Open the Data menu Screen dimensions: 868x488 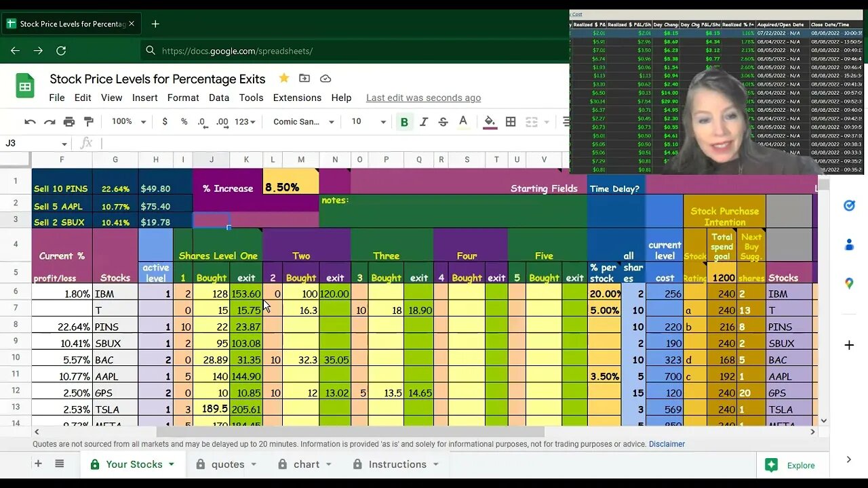point(219,98)
